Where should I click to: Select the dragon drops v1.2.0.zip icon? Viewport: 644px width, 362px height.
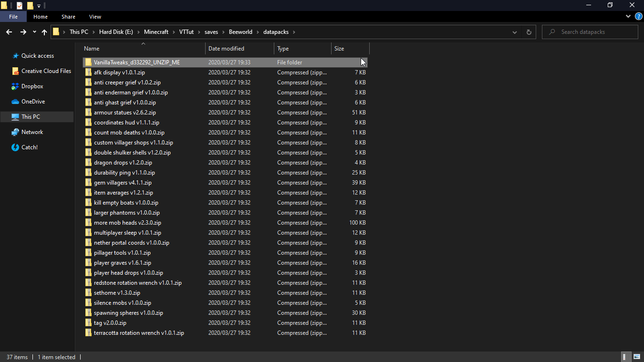pyautogui.click(x=88, y=163)
